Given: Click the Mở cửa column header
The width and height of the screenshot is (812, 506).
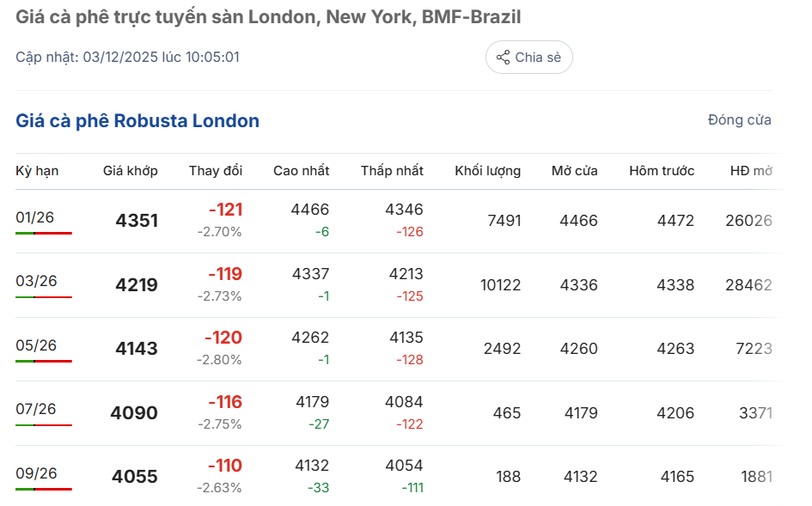Looking at the screenshot, I should click(574, 171).
